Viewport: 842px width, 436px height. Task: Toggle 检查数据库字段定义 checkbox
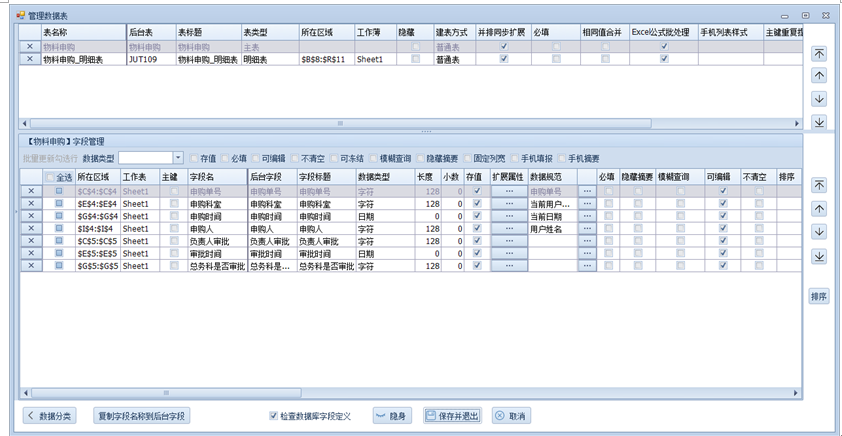(x=274, y=416)
